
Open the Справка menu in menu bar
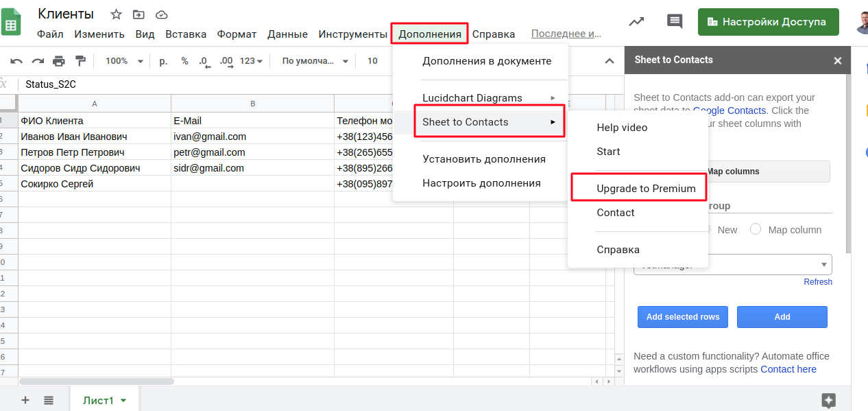494,34
